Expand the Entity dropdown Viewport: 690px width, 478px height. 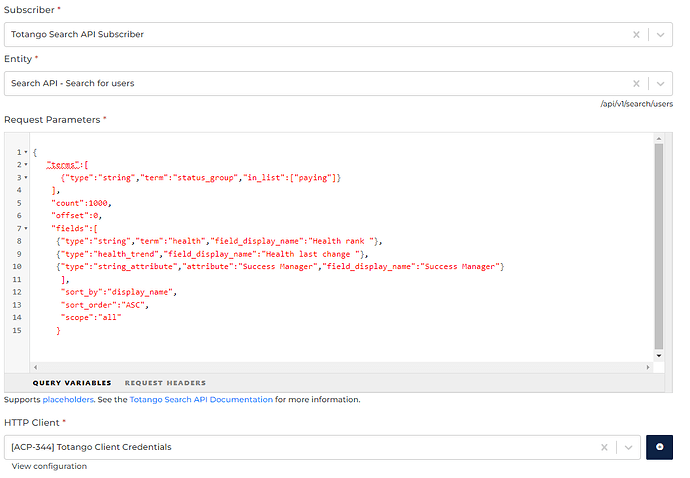pos(660,84)
